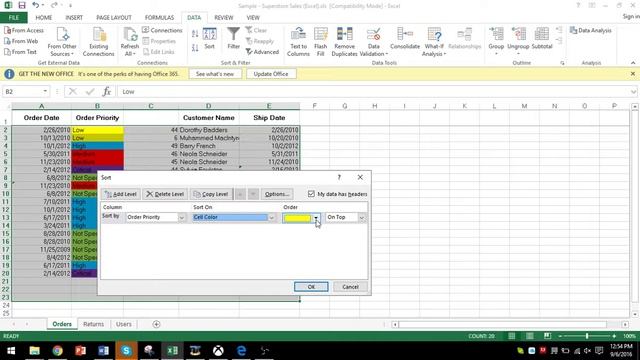This screenshot has width=640, height=360.
Task: Toggle My data has headers checkbox
Action: tap(311, 194)
